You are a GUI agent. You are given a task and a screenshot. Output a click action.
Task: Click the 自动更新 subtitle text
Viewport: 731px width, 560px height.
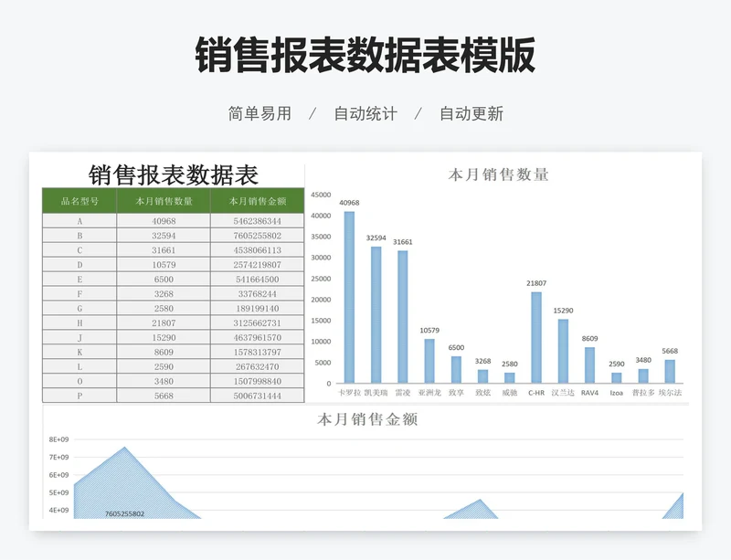coord(471,113)
